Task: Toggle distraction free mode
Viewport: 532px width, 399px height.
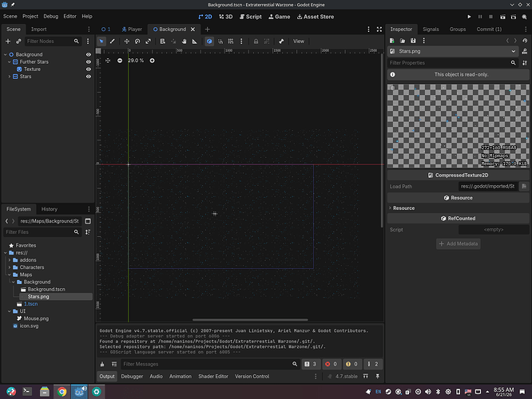Action: click(379, 30)
